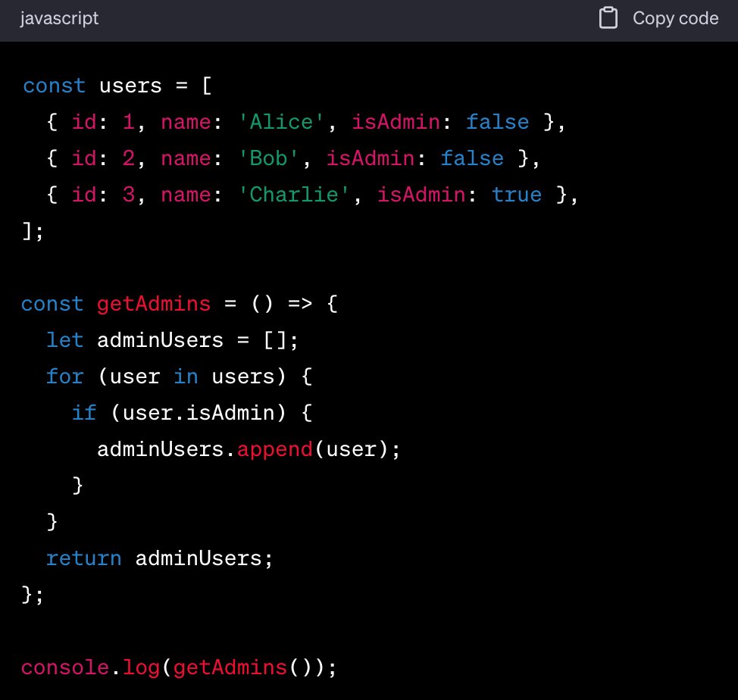
Task: Click the return keyword
Action: [84, 558]
